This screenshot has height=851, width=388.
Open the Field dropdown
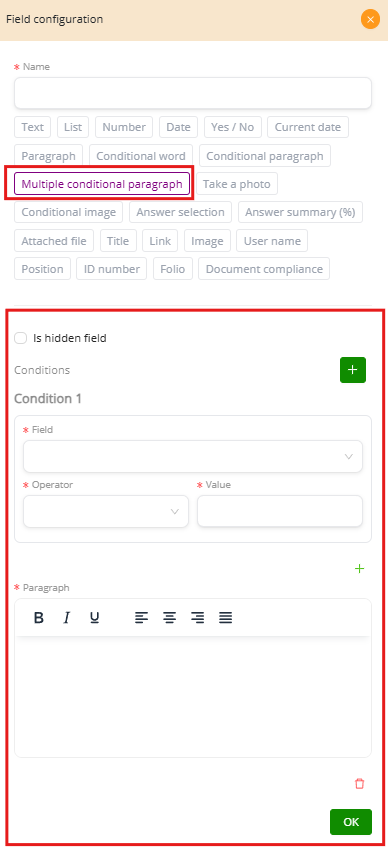[x=193, y=456]
